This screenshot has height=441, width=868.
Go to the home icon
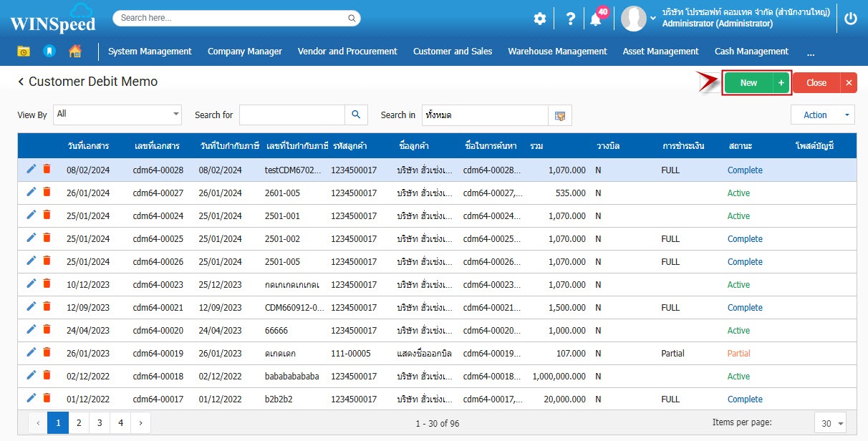coord(75,52)
